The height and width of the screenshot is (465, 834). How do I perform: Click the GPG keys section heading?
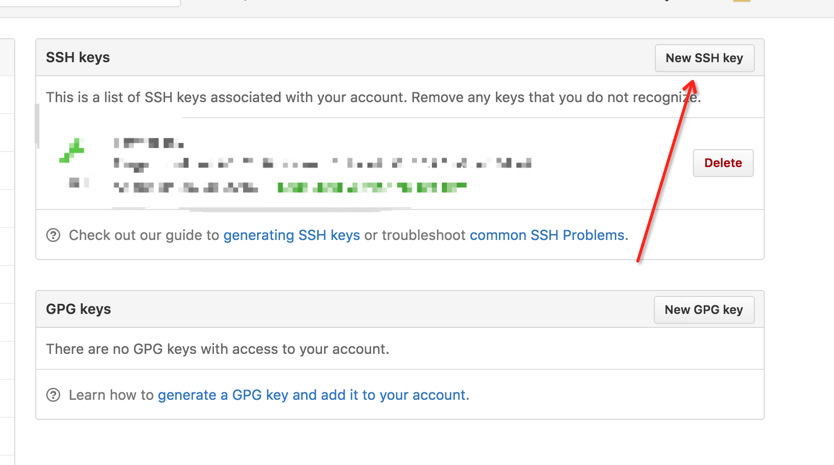78,309
